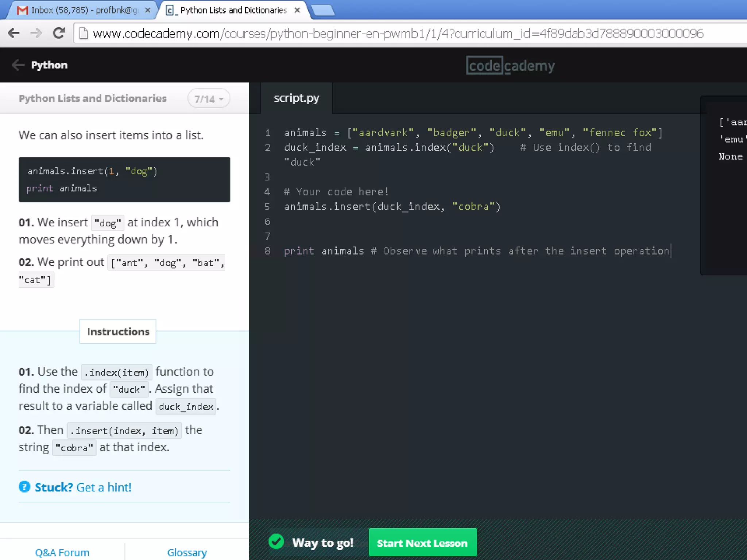Click the duck_index variable label in instructions
This screenshot has height=560, width=747.
point(186,407)
